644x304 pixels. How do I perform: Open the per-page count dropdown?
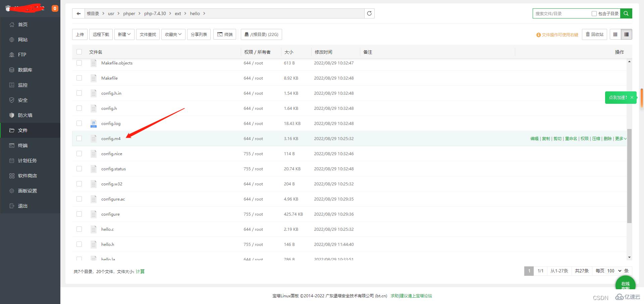[614, 271]
